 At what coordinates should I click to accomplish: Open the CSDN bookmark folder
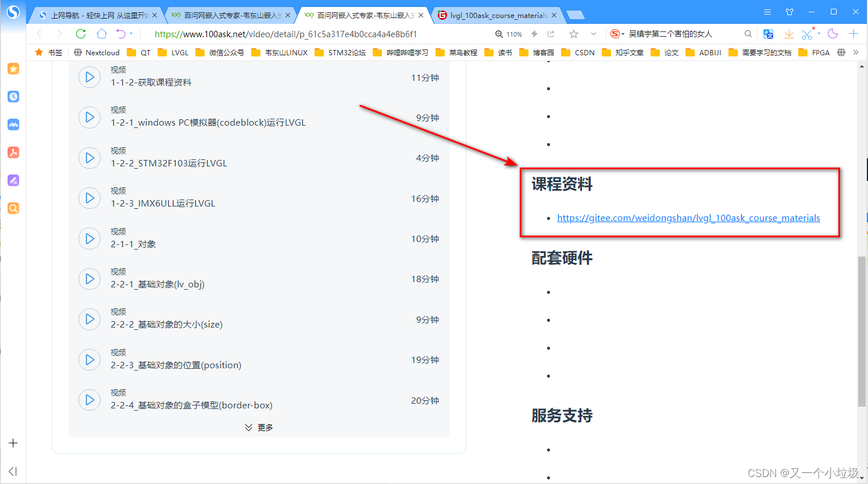point(578,52)
